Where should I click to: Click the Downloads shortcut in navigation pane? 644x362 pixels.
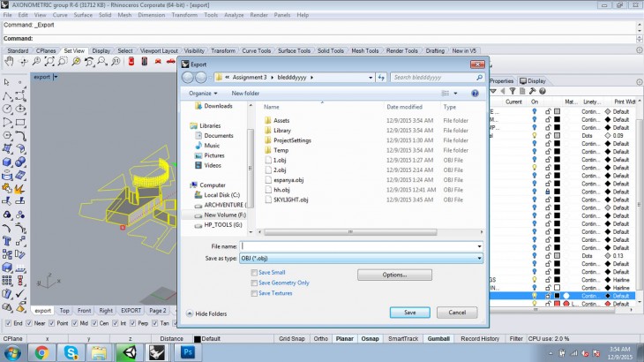point(218,106)
